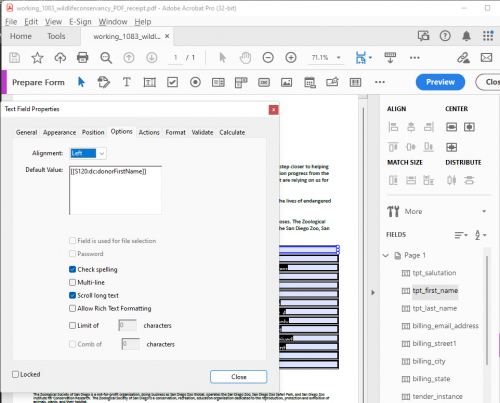Switch to the General tab
Screen dimensions: 500x403
click(x=26, y=132)
